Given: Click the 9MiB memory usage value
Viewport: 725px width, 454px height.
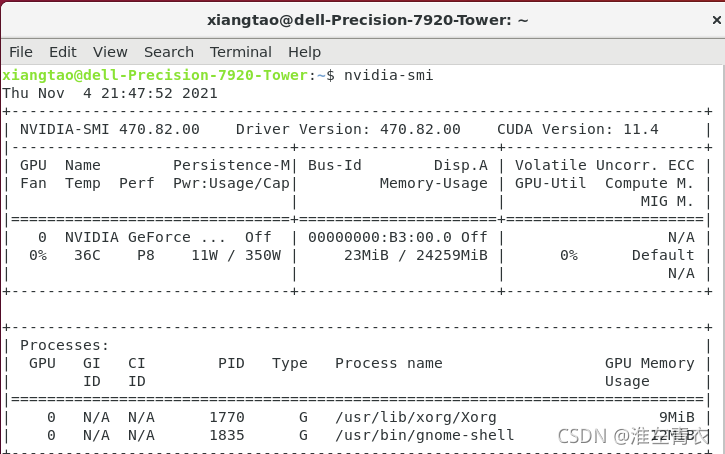Looking at the screenshot, I should (676, 417).
